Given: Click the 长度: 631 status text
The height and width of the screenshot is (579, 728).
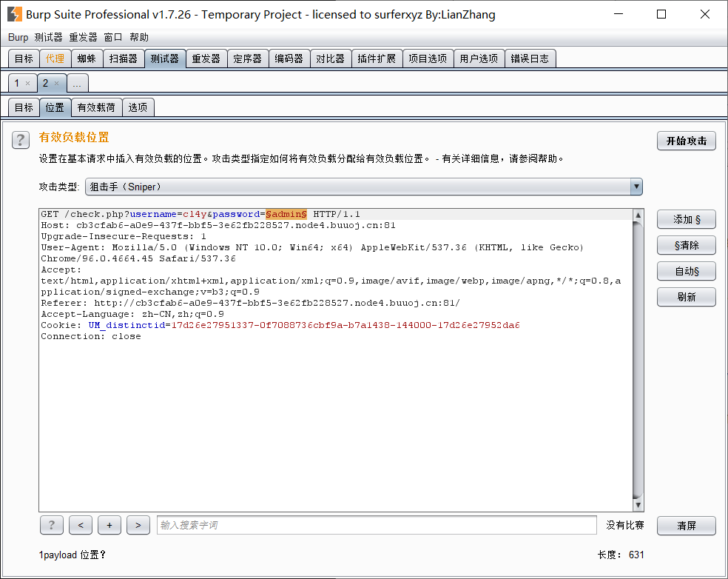Looking at the screenshot, I should point(621,555).
